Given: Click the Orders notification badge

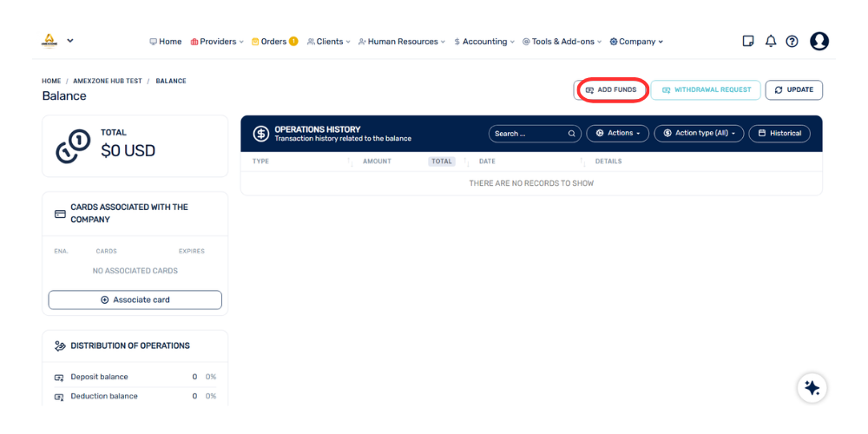Looking at the screenshot, I should pyautogui.click(x=293, y=42).
